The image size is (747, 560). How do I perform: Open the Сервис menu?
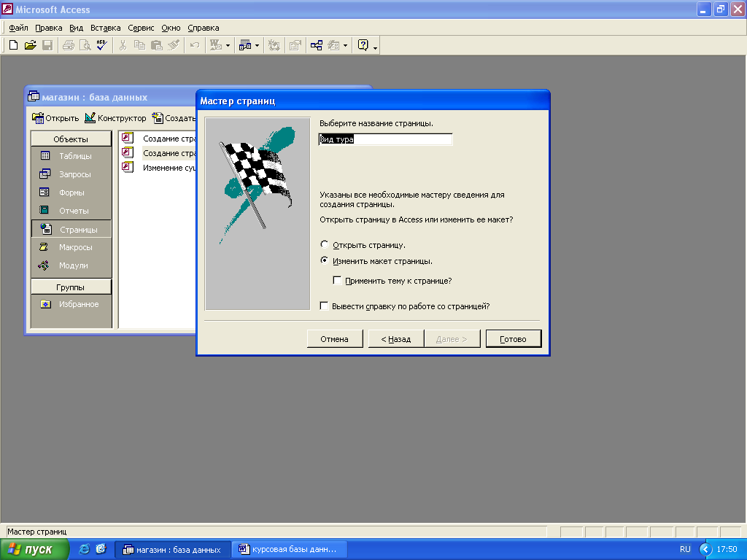[141, 28]
